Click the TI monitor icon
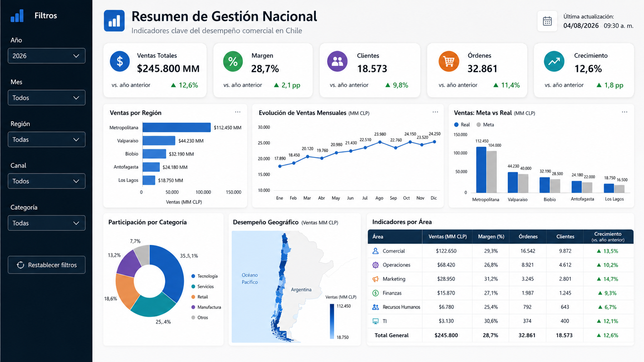Image resolution: width=644 pixels, height=362 pixels. click(x=376, y=321)
